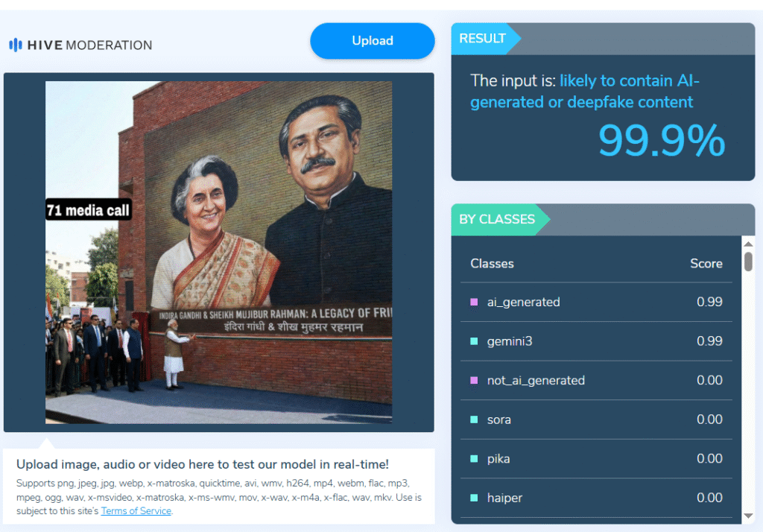Screen dimensions: 763x532
Task: Click the uploaded mural image preview
Action: tap(218, 252)
